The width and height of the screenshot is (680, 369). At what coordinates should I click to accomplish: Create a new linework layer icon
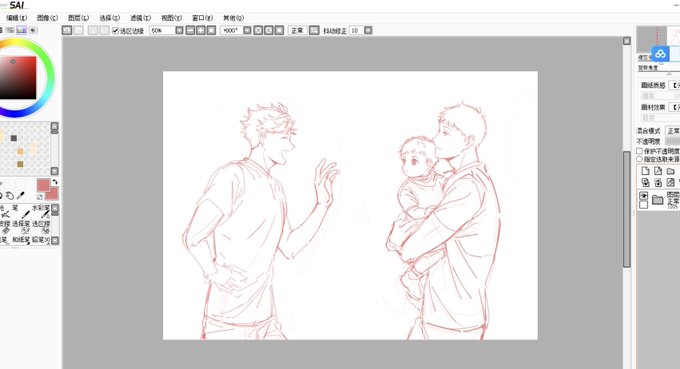pos(658,171)
